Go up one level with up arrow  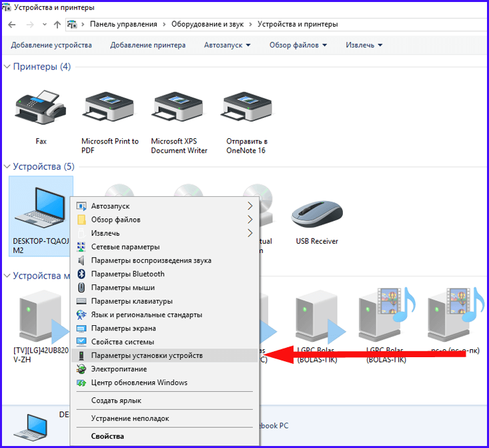57,24
